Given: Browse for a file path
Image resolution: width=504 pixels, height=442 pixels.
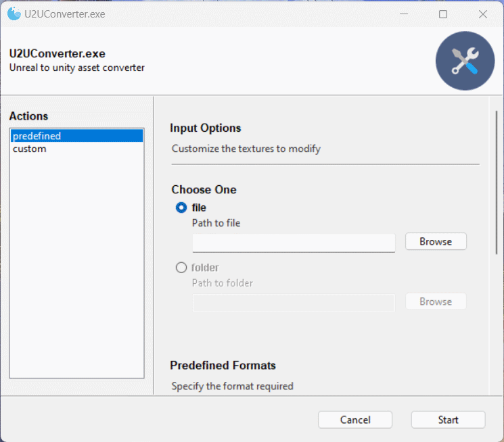Looking at the screenshot, I should 436,241.
